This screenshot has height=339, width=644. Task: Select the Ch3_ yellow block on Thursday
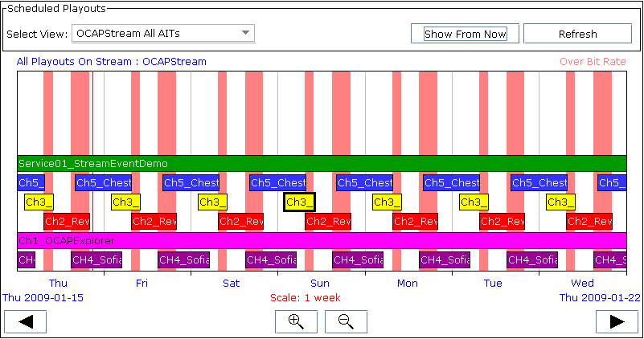(x=39, y=202)
